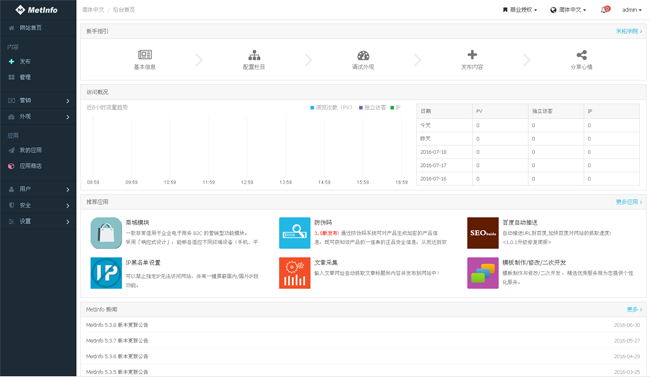Click the MetInfo 新闻 panel header
The height and width of the screenshot is (377, 650).
(363, 309)
